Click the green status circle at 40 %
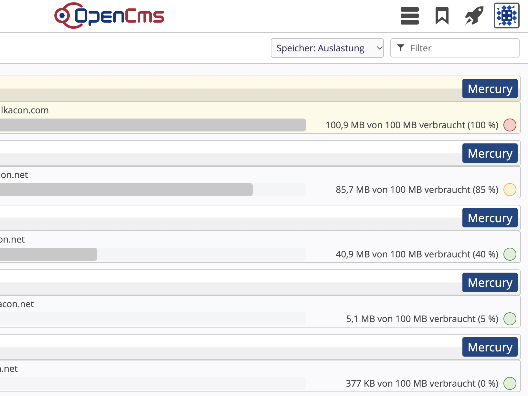Viewport: 528px width, 396px height. (x=509, y=254)
